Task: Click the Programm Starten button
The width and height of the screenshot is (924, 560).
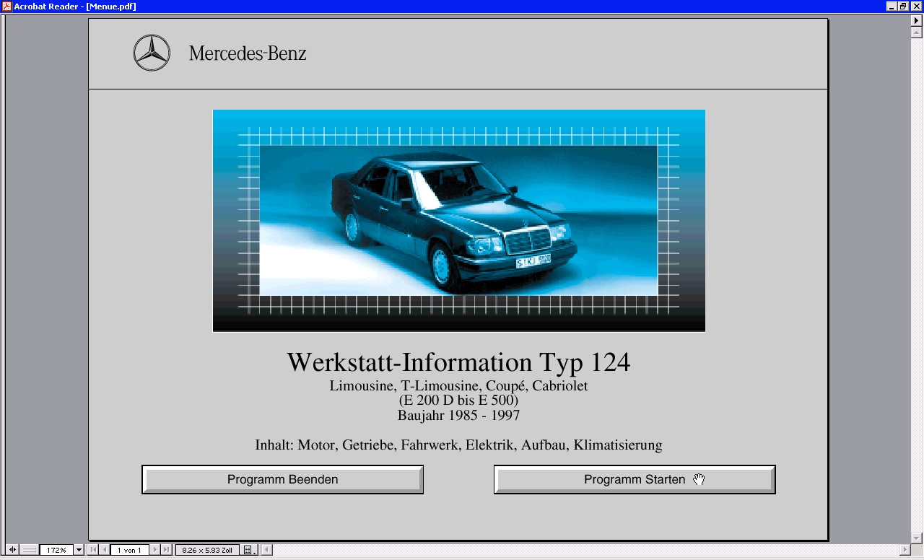Action: pos(635,479)
